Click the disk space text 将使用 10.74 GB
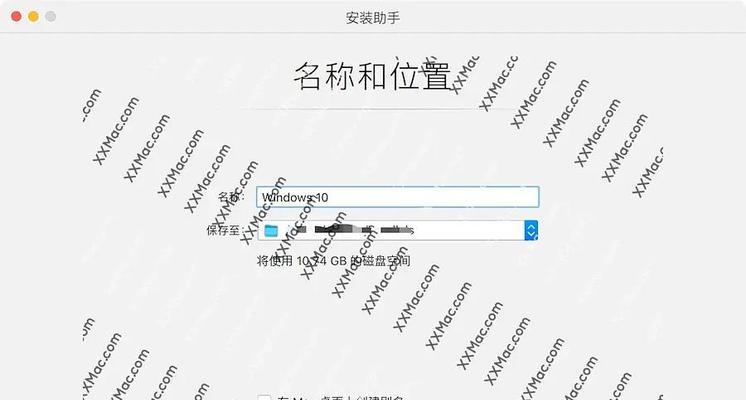This screenshot has width=746, height=400. coord(334,261)
